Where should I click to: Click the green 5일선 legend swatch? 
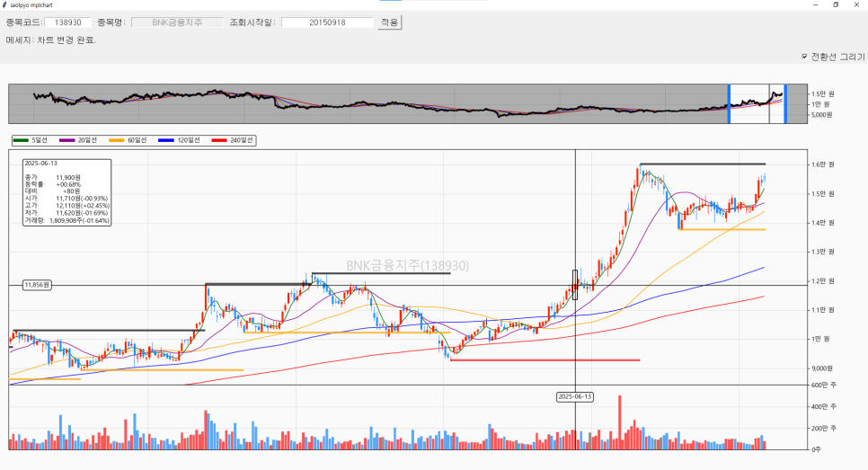pyautogui.click(x=21, y=140)
